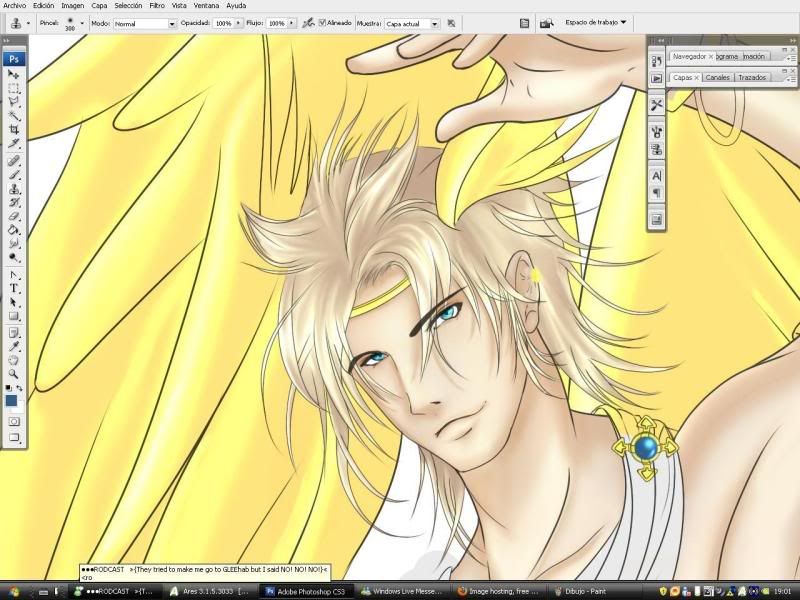Switch to Windows Live Messenger taskbar button
This screenshot has width=800, height=600.
(403, 592)
